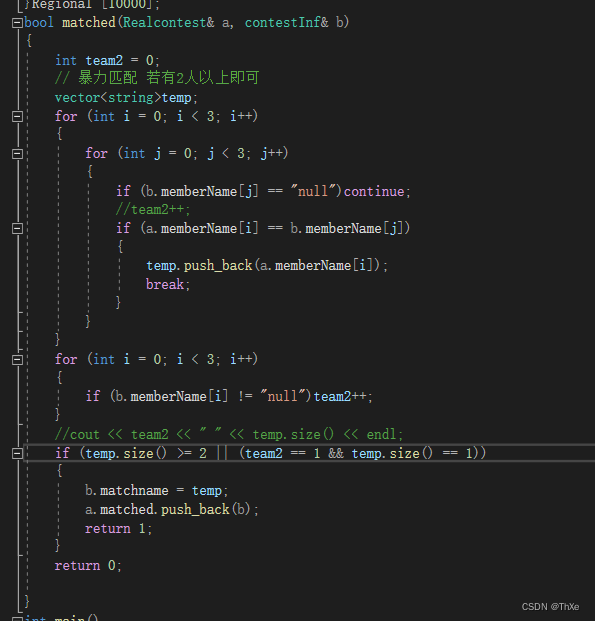
Task: Collapse the for (int j = 0) loop
Action: (x=17, y=154)
